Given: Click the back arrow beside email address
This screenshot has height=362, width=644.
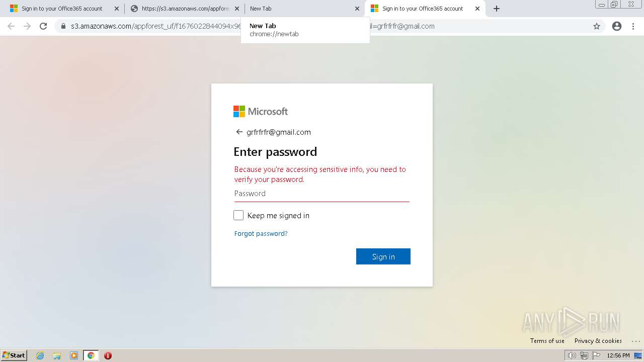Looking at the screenshot, I should tap(239, 132).
